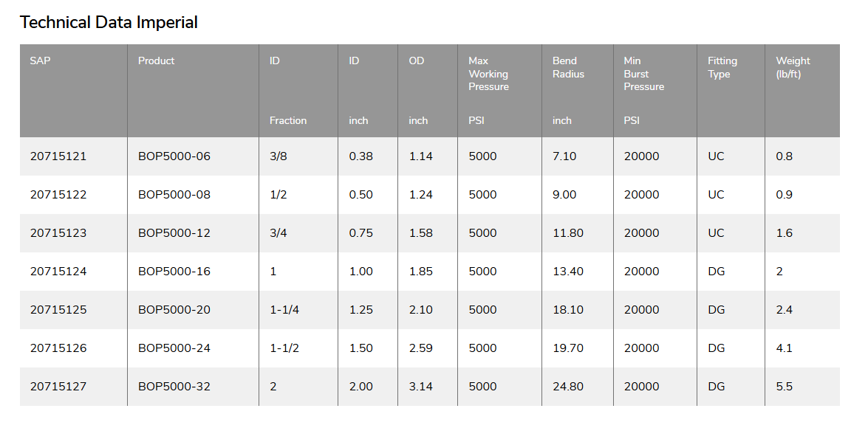
Task: Click the Technical Data Imperial heading
Action: (109, 23)
